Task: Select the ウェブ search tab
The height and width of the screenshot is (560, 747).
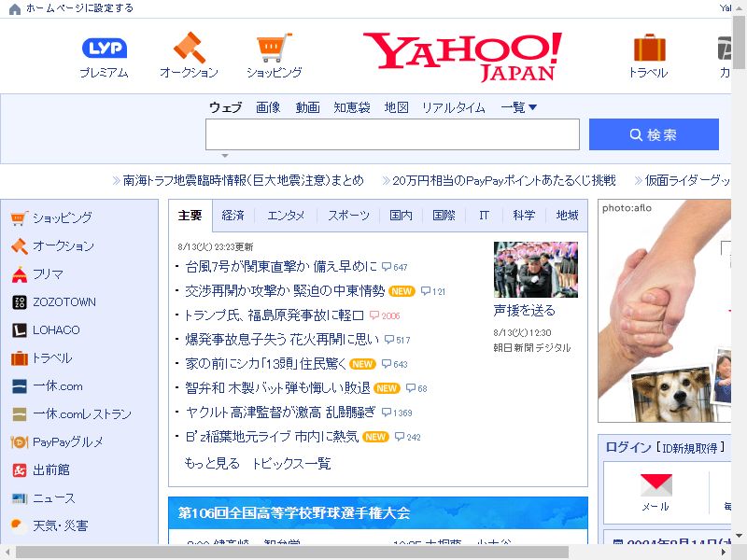Action: pyautogui.click(x=225, y=107)
